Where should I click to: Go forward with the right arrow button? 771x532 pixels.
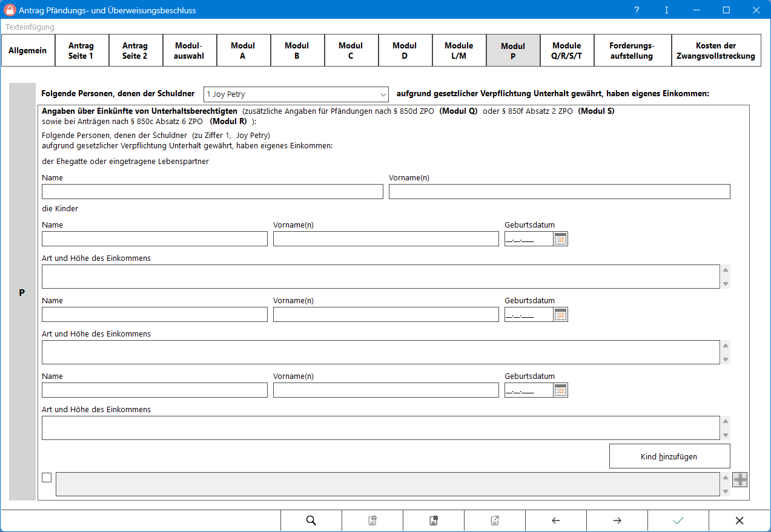tap(617, 521)
